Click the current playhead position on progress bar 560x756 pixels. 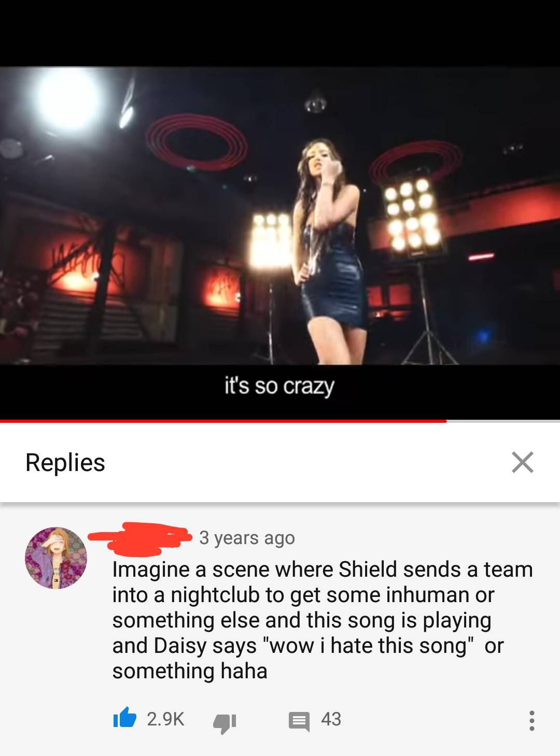[x=446, y=421]
